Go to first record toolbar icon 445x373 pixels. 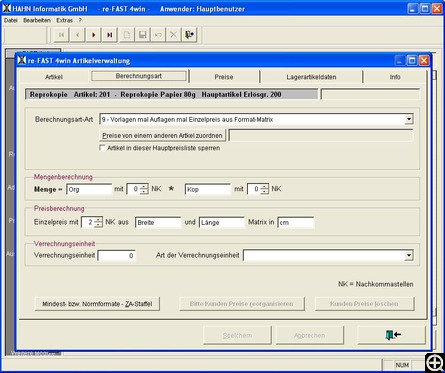pos(61,35)
